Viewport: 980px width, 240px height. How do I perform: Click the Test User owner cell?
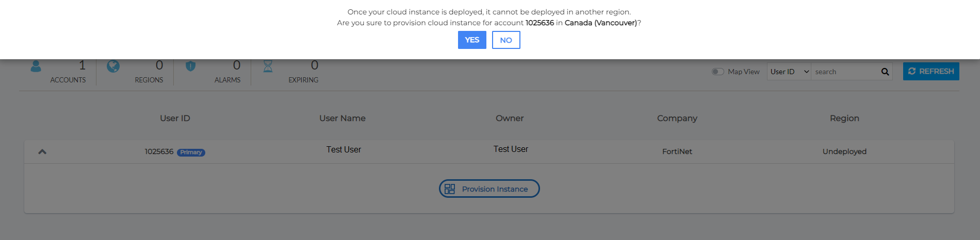(511, 149)
